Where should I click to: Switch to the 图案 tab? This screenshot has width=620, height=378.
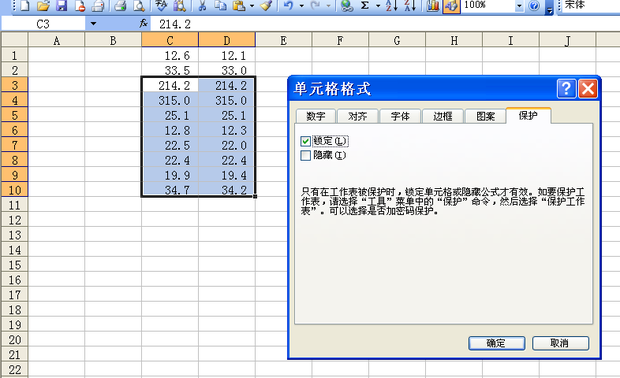click(486, 116)
